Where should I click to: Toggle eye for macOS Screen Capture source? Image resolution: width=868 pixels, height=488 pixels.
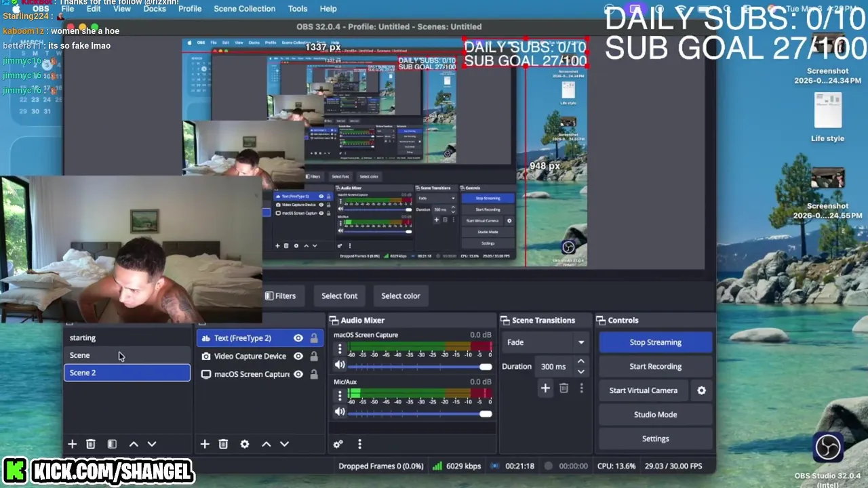(x=298, y=374)
